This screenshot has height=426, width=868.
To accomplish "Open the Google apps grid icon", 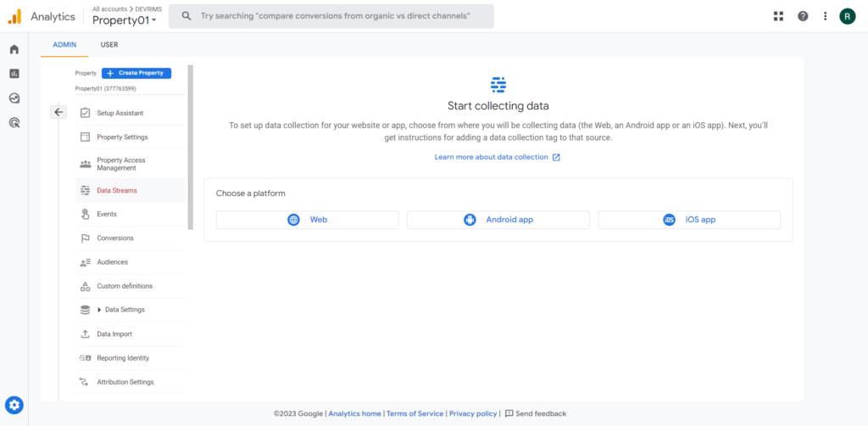I will (x=778, y=16).
